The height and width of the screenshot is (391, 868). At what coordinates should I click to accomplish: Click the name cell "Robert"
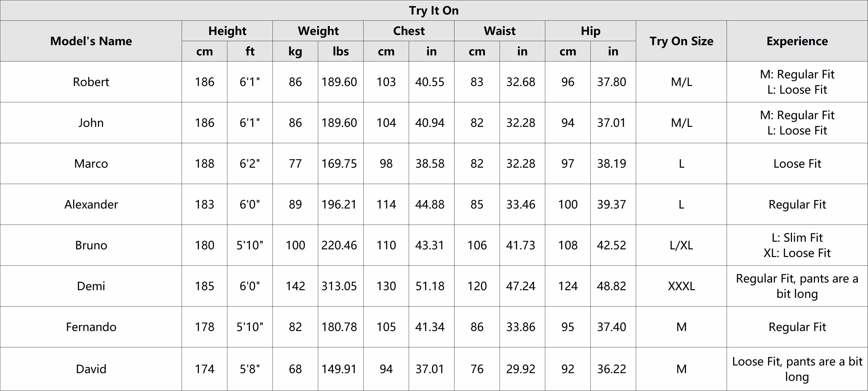[91, 82]
